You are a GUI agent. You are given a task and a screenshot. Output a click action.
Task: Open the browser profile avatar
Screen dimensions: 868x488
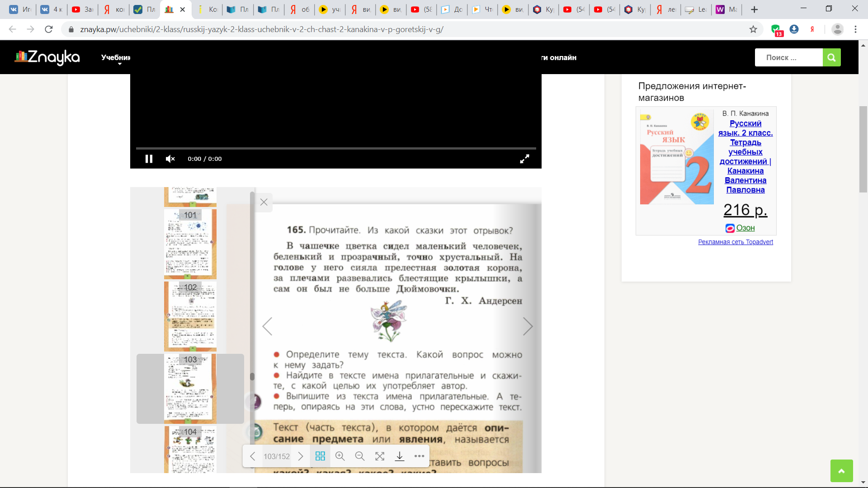pos(837,29)
